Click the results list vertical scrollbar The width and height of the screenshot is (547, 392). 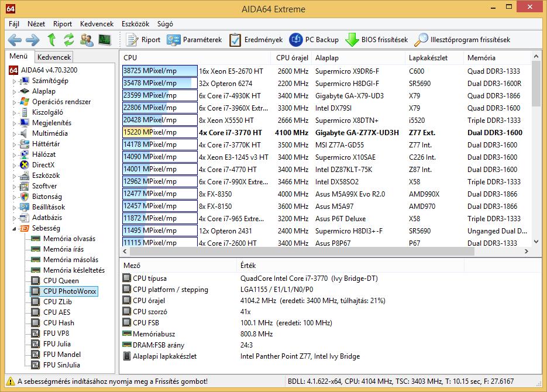click(536, 84)
